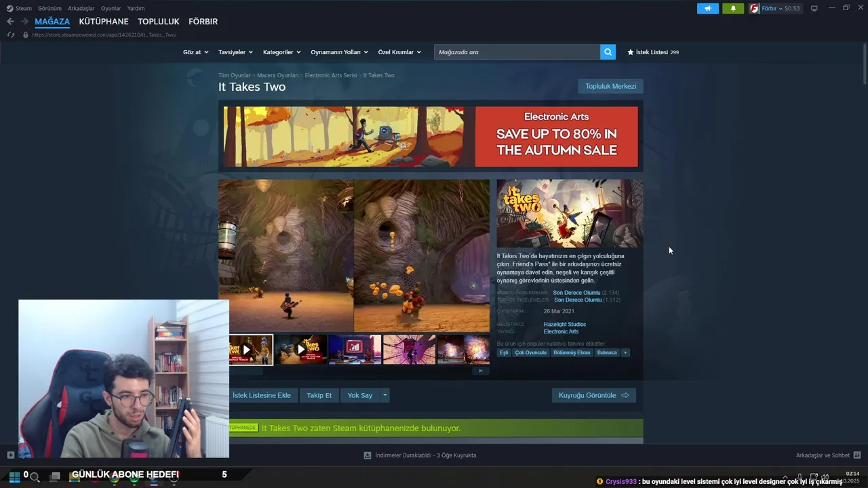Click İstek Listesine Ekle
The height and width of the screenshot is (488, 868).
click(x=262, y=395)
